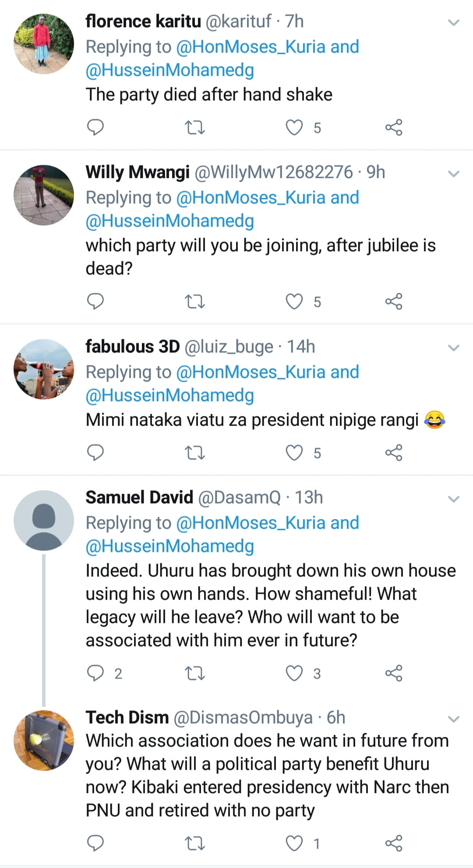473x868 pixels.
Task: Share florence karitu's tweet
Action: point(393,128)
